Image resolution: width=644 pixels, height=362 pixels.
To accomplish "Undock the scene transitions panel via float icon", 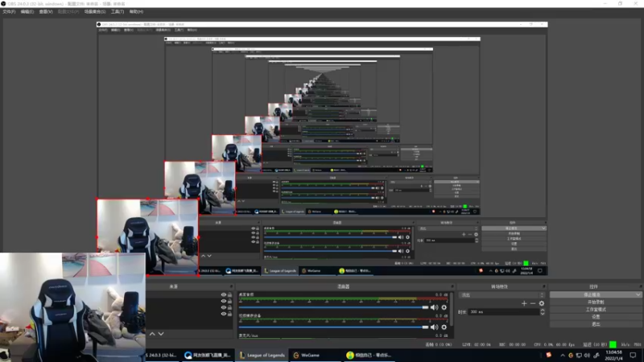I will [544, 286].
